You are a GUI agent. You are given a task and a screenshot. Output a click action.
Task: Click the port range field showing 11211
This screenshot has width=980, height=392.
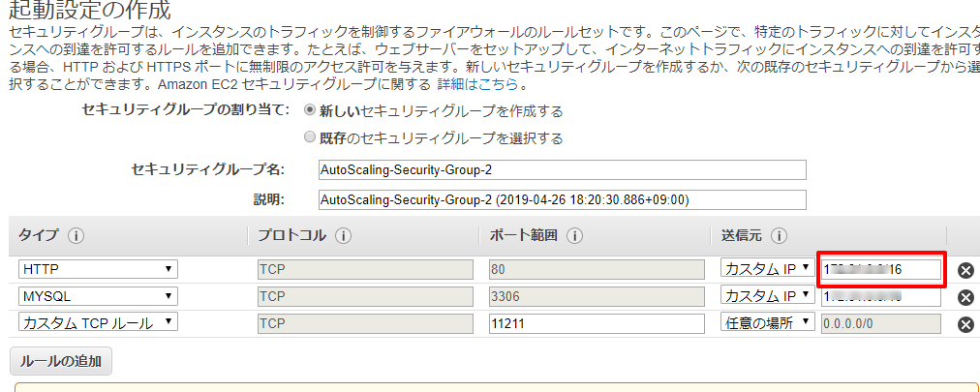point(596,323)
